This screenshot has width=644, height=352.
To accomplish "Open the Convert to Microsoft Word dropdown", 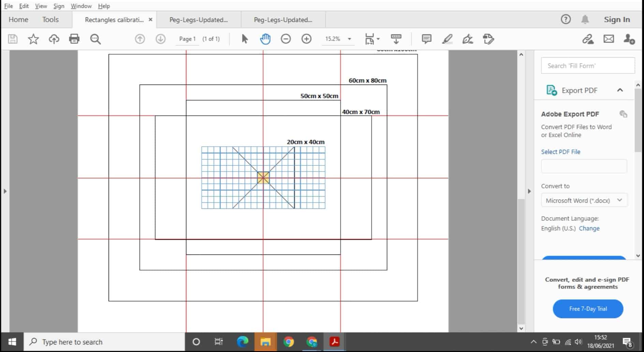I will pyautogui.click(x=584, y=200).
